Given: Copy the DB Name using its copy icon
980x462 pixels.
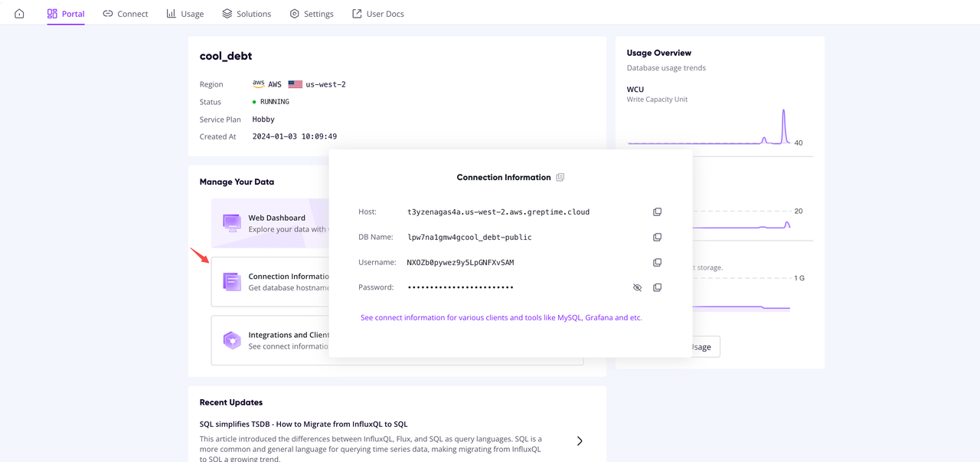Looking at the screenshot, I should (x=657, y=237).
